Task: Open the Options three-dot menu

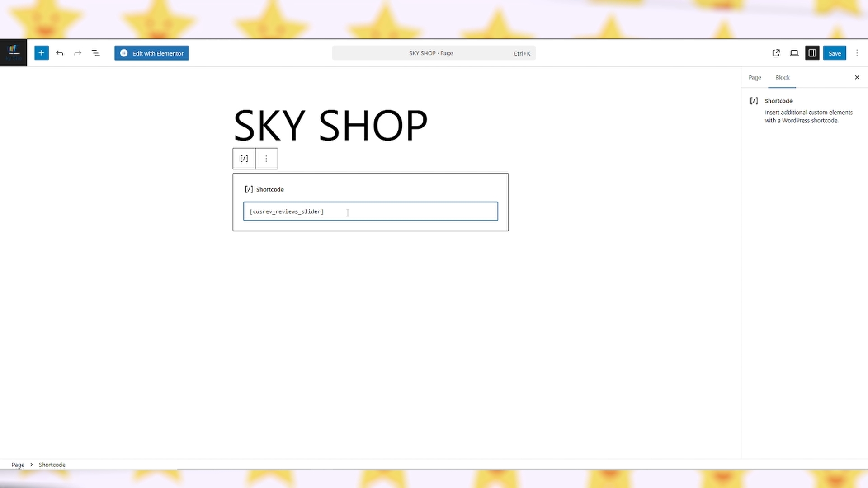Action: (x=857, y=53)
